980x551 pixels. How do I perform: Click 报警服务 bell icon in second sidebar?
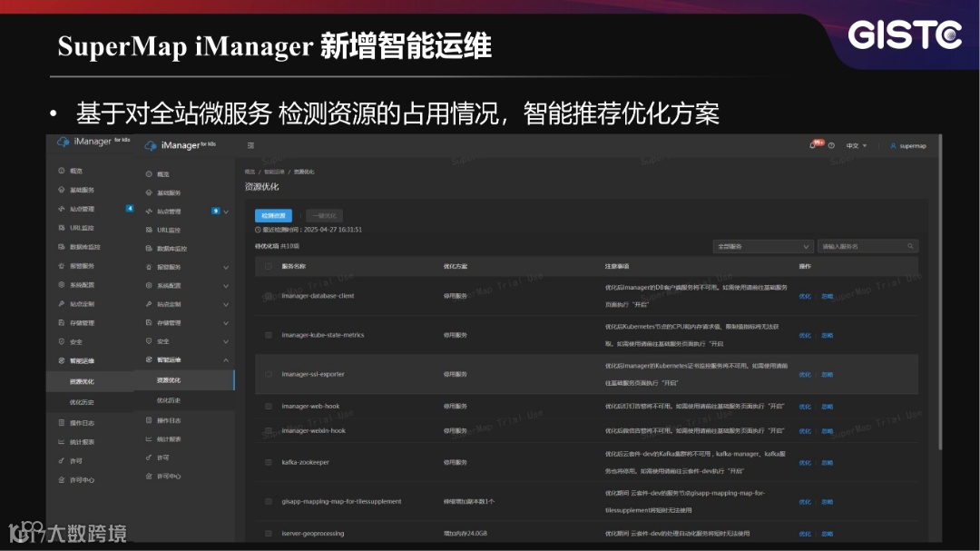(x=149, y=267)
